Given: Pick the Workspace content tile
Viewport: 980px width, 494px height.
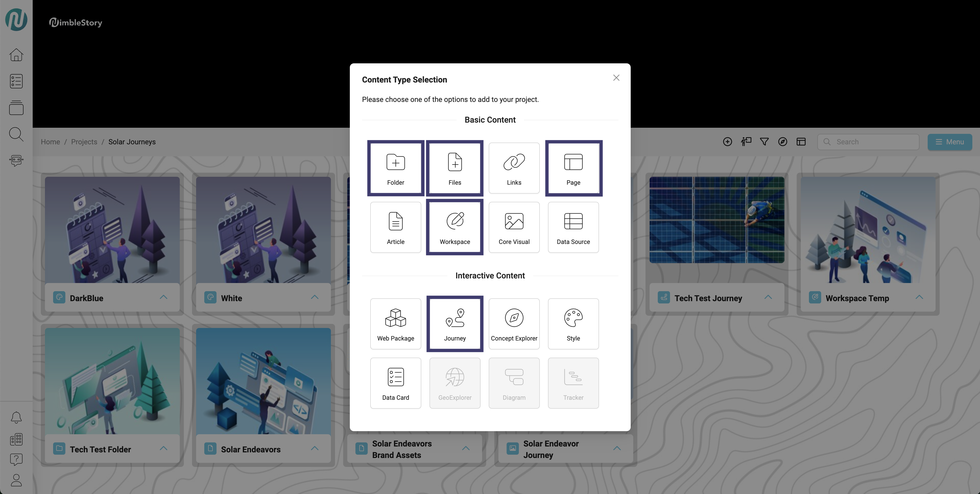Looking at the screenshot, I should pos(455,227).
